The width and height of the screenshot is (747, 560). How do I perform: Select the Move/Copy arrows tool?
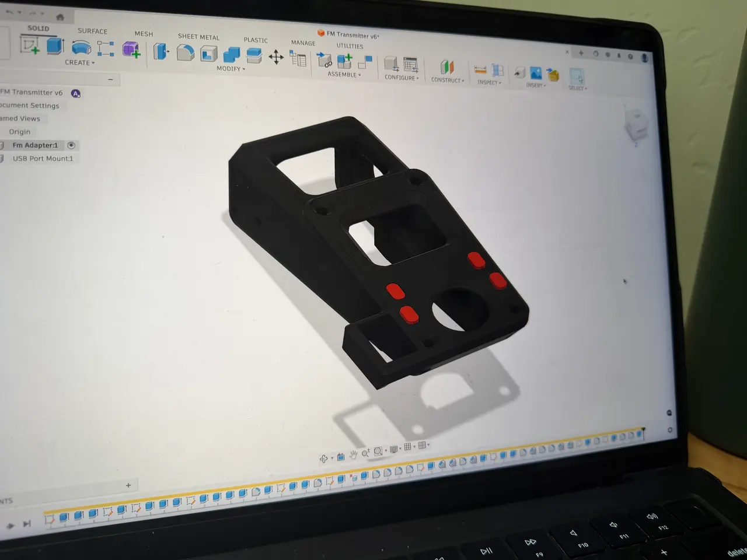point(276,57)
